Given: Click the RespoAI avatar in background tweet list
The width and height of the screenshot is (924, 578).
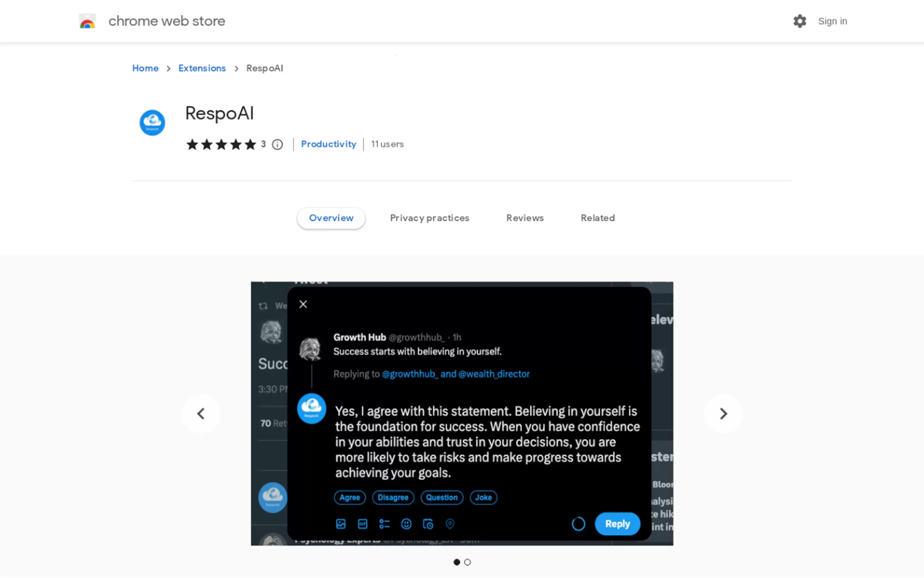Looking at the screenshot, I should point(272,497).
